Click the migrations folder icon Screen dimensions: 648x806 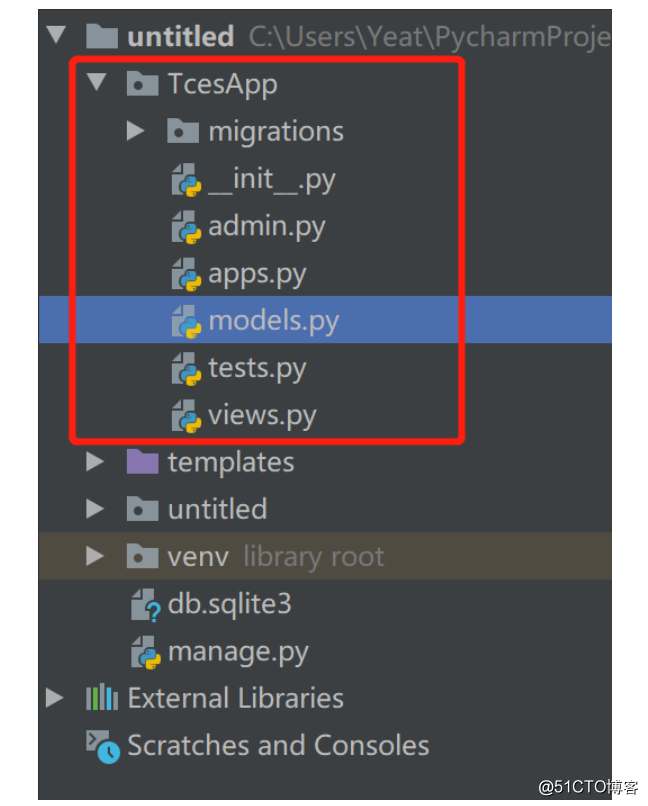click(183, 130)
